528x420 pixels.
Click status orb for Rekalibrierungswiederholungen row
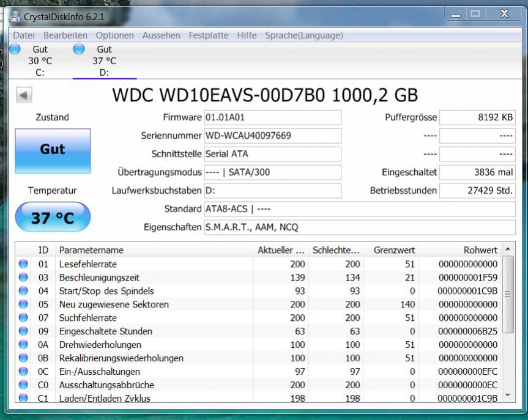coord(23,358)
